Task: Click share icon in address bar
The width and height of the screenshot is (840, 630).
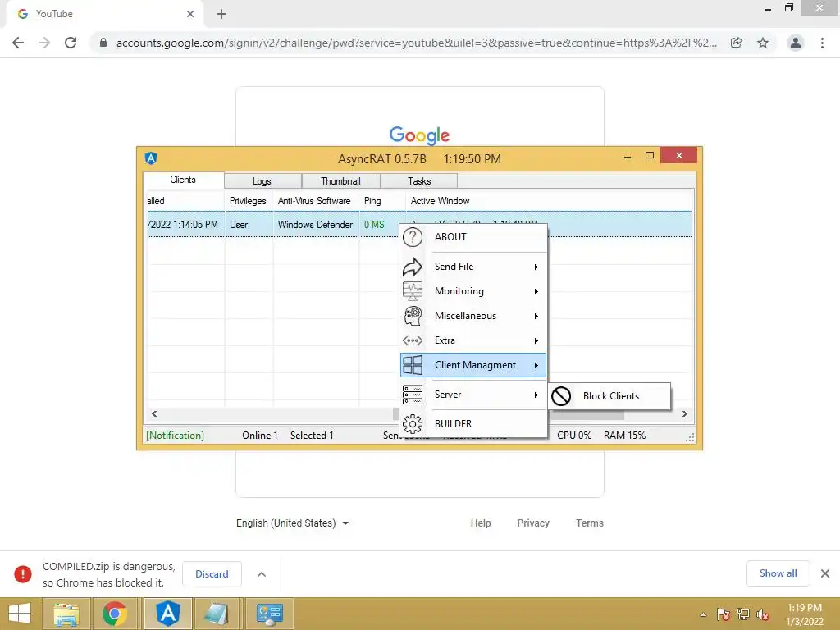Action: point(736,43)
